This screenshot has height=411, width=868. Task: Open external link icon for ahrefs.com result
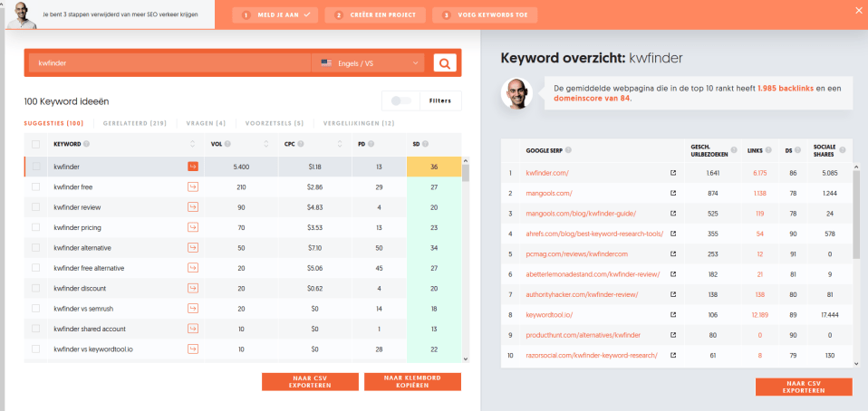(x=673, y=234)
